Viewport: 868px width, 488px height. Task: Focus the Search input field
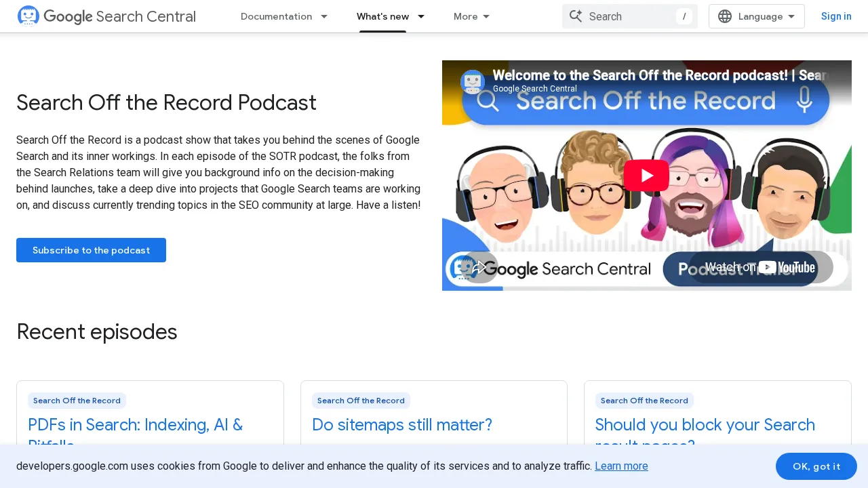pyautogui.click(x=629, y=16)
